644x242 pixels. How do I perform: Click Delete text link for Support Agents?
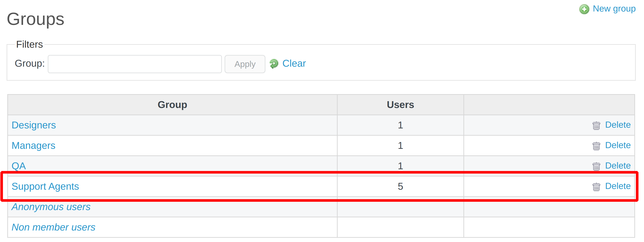point(617,186)
